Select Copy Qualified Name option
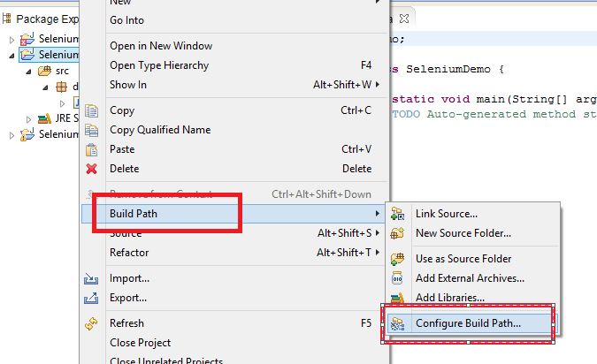The width and height of the screenshot is (597, 364). [x=160, y=130]
